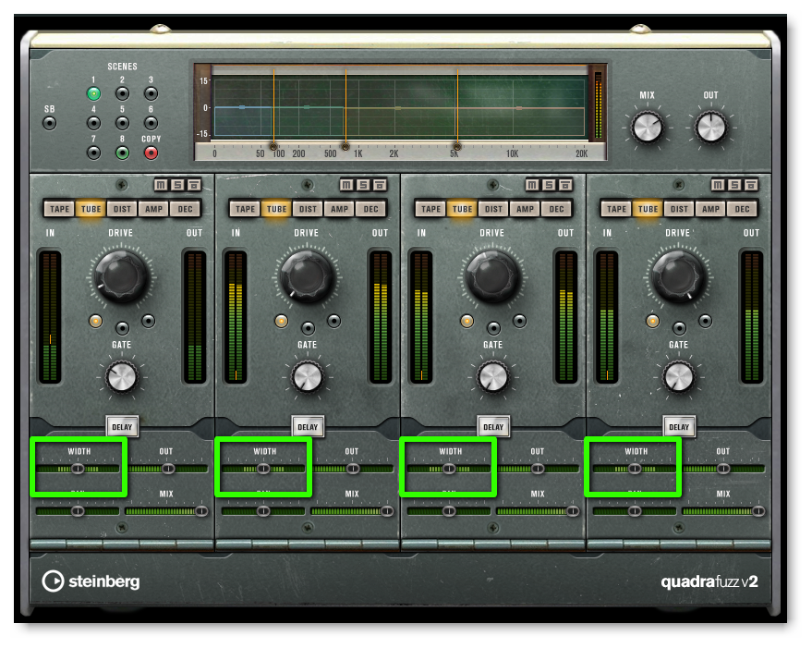Mute the high band using M

coord(718,185)
